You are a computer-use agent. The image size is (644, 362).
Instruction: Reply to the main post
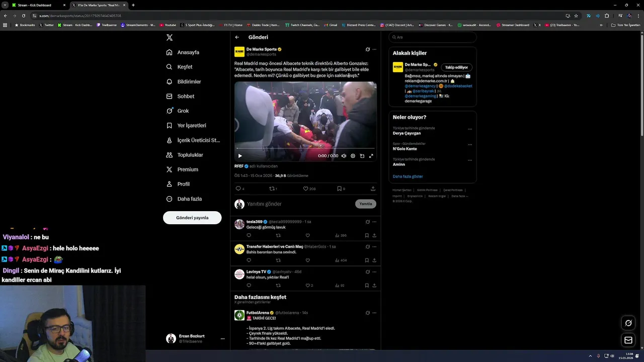(x=238, y=189)
